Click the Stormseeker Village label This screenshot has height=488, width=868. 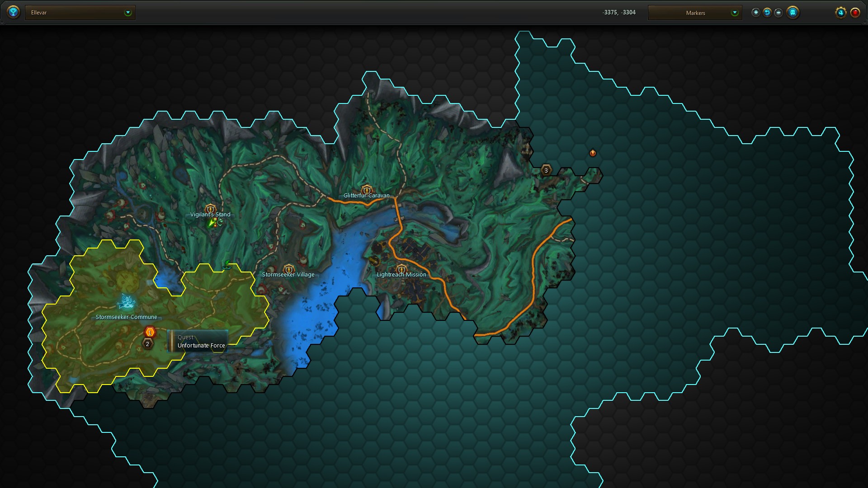(x=288, y=275)
